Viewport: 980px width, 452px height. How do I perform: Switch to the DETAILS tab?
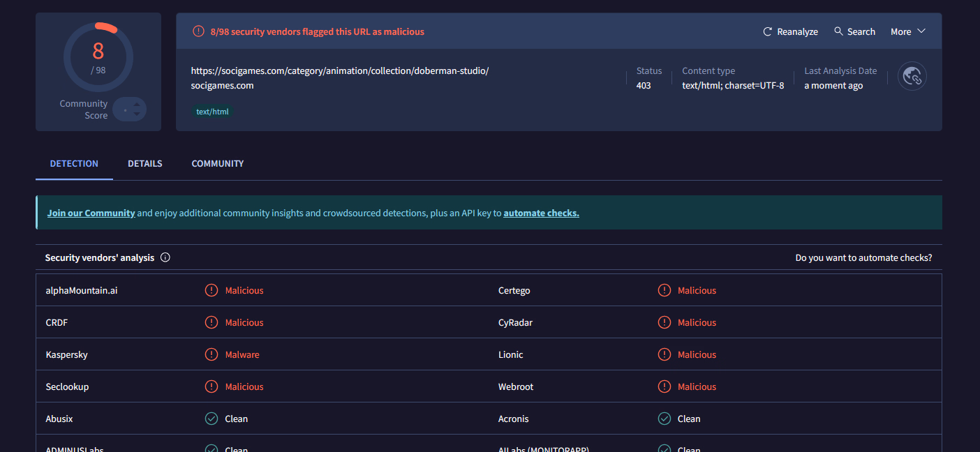click(x=144, y=164)
